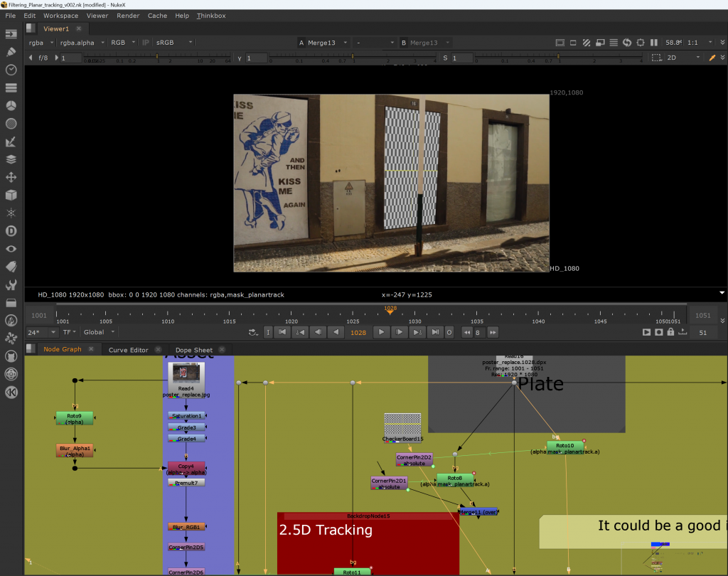Open the Other nodes toolbar icon
Viewport: 728px width, 576px height.
point(11,302)
